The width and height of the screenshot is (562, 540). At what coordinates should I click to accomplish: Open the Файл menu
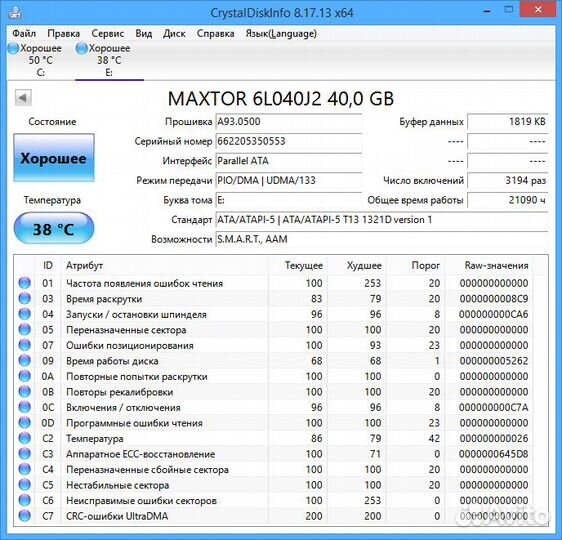[24, 34]
